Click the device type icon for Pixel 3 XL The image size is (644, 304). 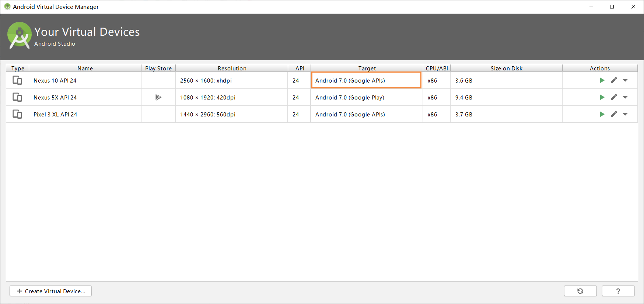[x=17, y=114]
